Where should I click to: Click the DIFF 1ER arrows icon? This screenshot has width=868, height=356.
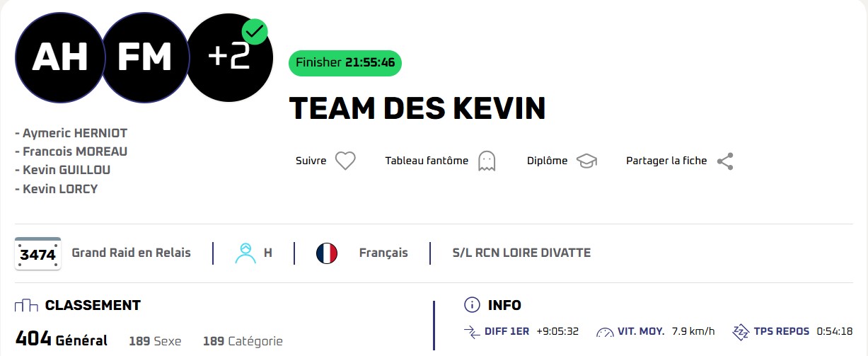[472, 331]
